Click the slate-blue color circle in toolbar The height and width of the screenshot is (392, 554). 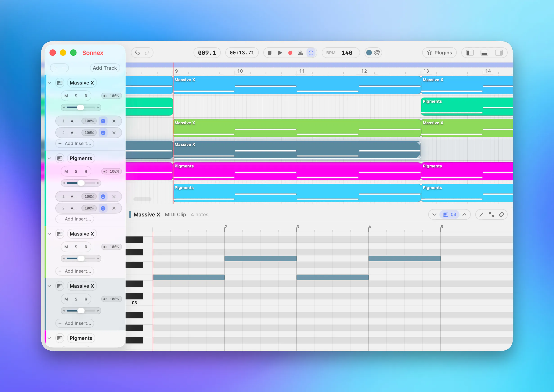point(369,53)
